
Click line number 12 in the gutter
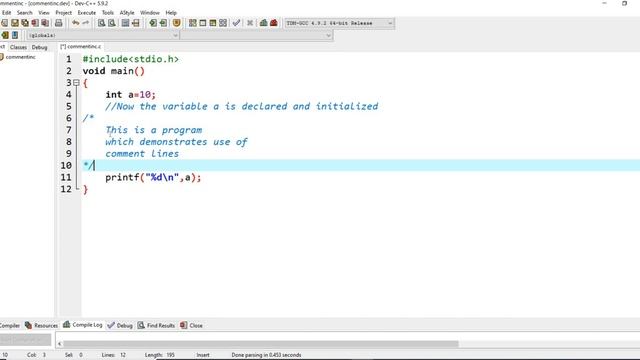pos(66,189)
